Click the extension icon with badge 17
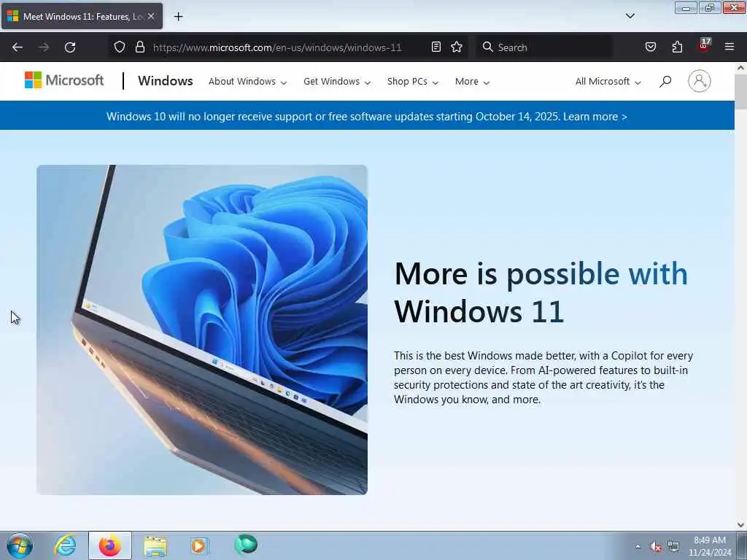Screen dimensions: 747x560 tap(704, 46)
